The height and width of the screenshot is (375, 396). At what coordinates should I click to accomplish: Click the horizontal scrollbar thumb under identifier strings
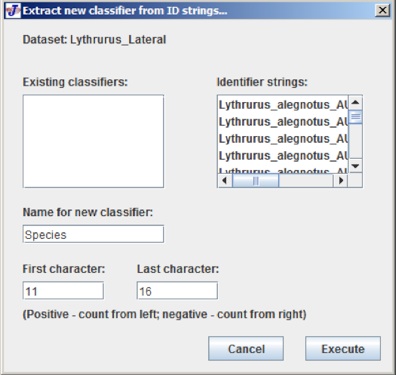256,181
